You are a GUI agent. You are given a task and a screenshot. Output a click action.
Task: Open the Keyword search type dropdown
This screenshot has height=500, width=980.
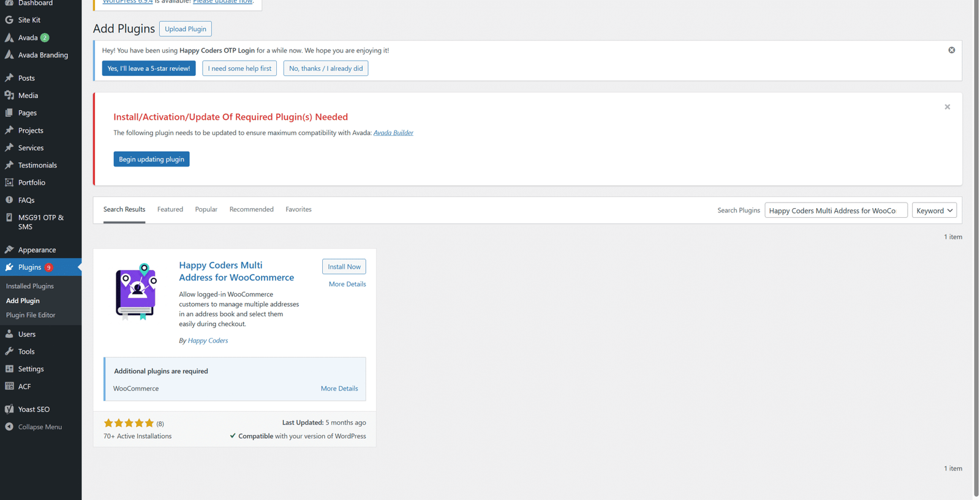[934, 211]
